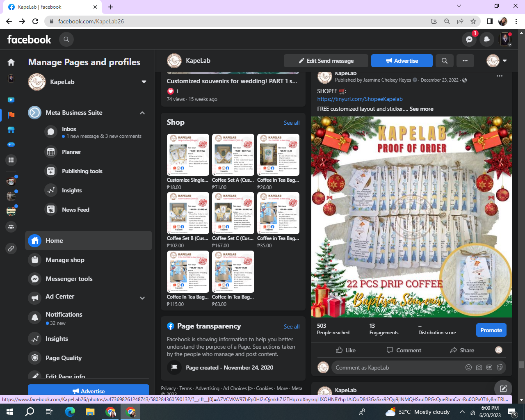Screen dimensions: 525x420
Task: Click See all in Page transparency
Action: pyautogui.click(x=292, y=326)
